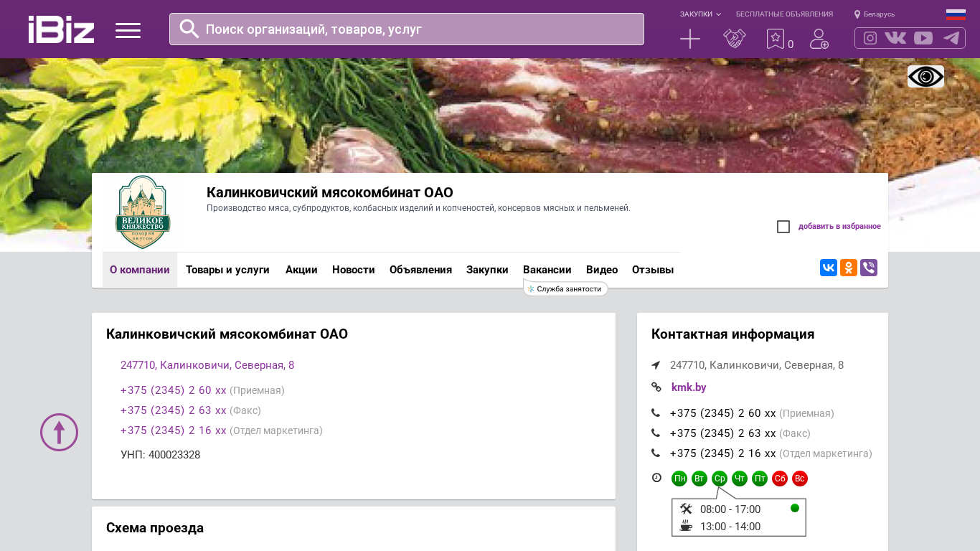This screenshot has width=980, height=551.
Task: Check the добавить в избранное checkbox
Action: [783, 227]
